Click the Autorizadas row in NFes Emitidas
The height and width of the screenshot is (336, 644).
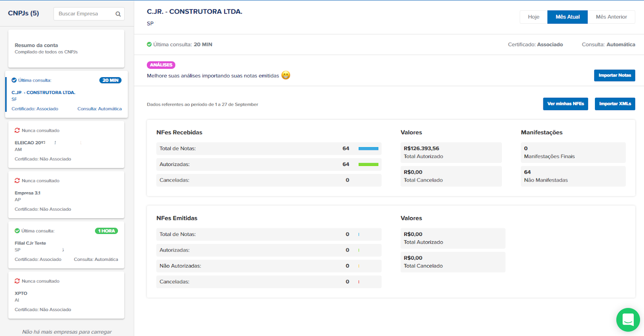(269, 250)
